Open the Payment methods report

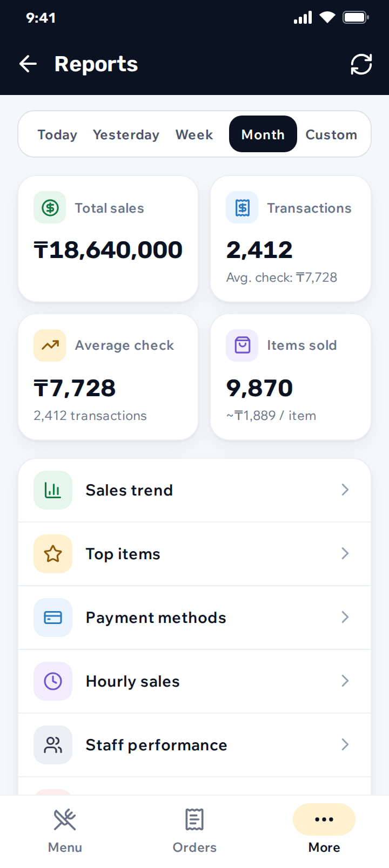pos(194,618)
